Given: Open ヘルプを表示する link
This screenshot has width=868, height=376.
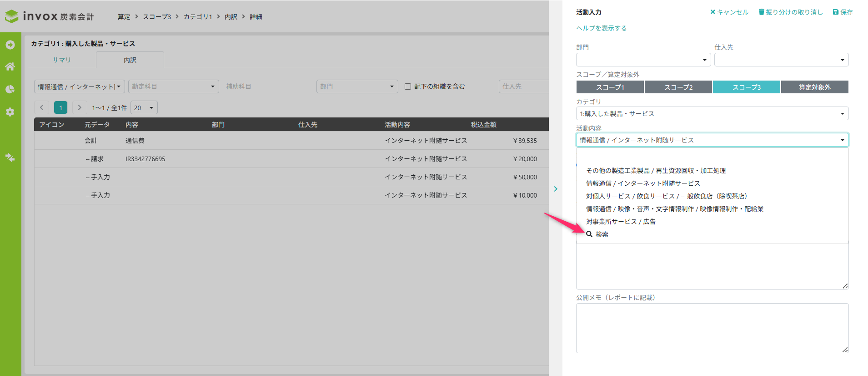Looking at the screenshot, I should pos(601,28).
